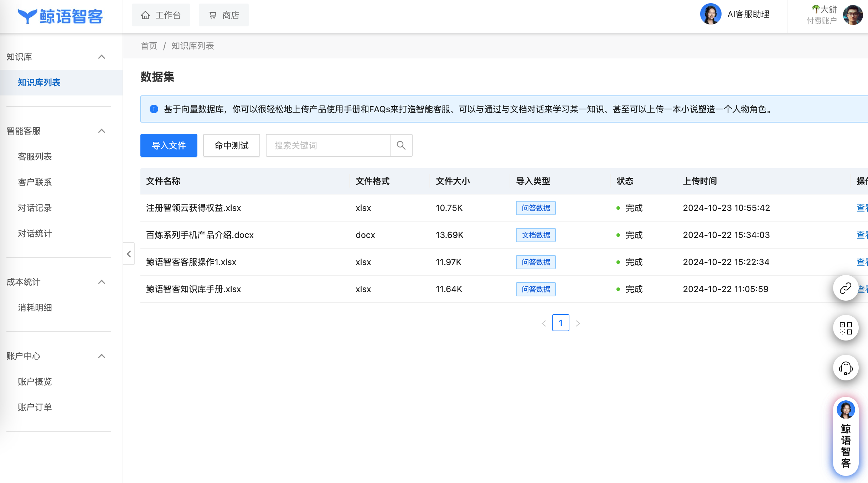This screenshot has width=868, height=483.
Task: Click 问答数据 tag for 注册智领云获得权益.xlsx
Action: pyautogui.click(x=536, y=208)
